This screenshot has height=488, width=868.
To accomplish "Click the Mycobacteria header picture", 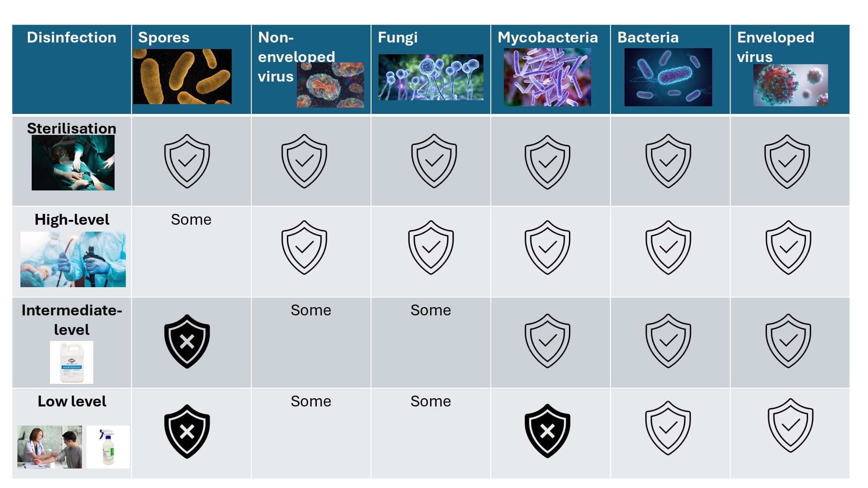I will click(x=547, y=77).
